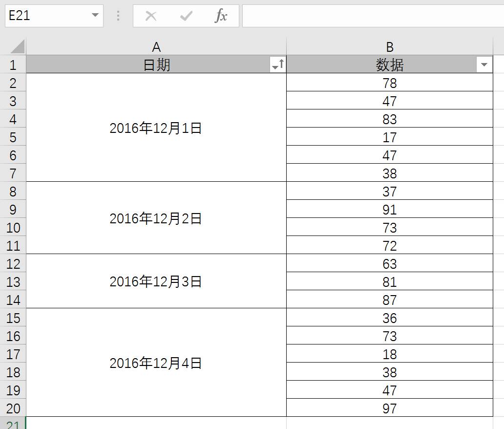This screenshot has width=504, height=429.
Task: Select cell B20 containing 97
Action: (x=390, y=408)
